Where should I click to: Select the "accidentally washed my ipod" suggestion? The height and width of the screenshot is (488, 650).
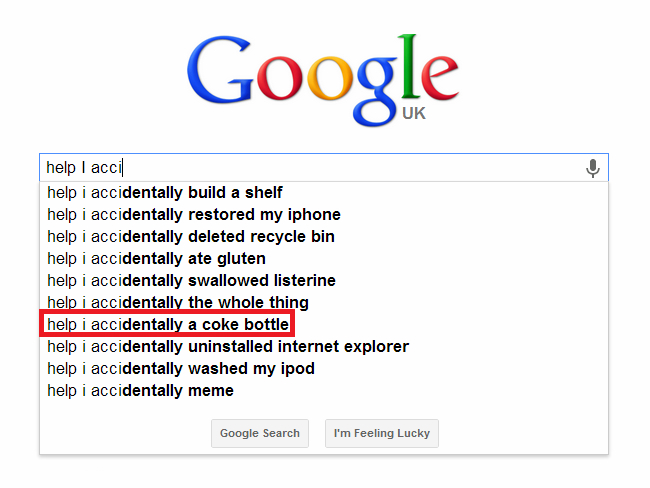181,368
